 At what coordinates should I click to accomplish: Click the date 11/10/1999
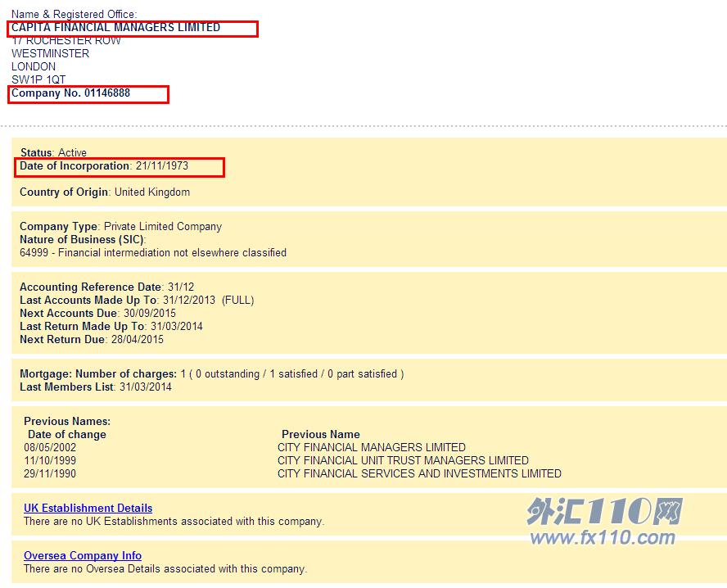pos(50,460)
